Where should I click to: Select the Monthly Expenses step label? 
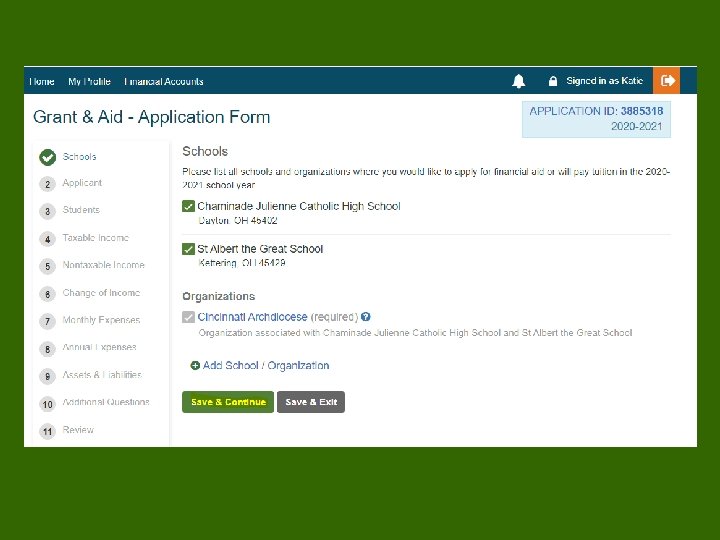[101, 320]
